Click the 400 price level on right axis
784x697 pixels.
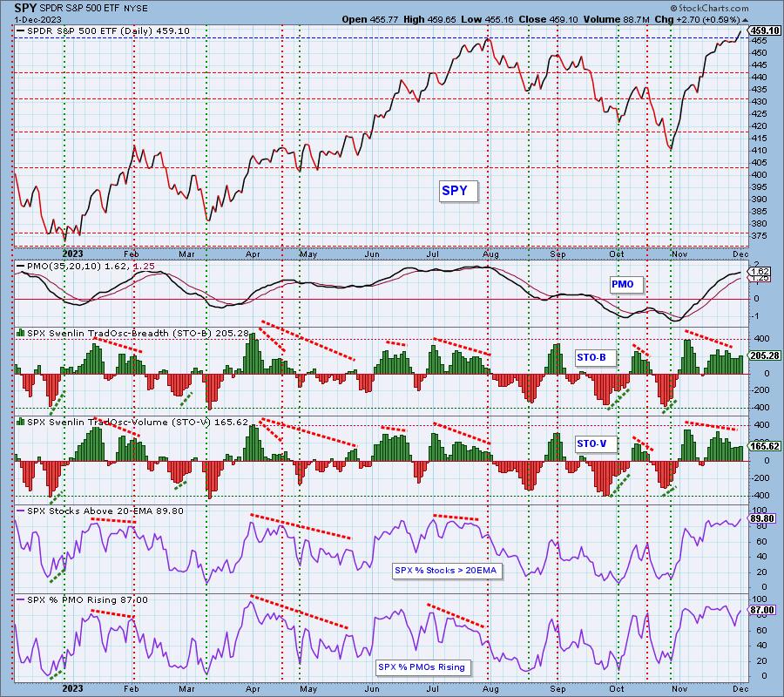point(760,175)
